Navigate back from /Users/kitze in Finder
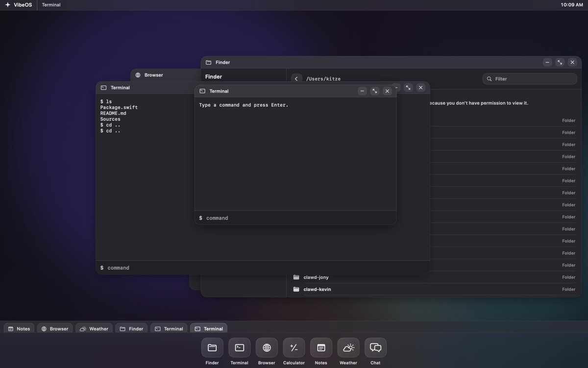Screen dimensions: 588x368 tap(296, 78)
